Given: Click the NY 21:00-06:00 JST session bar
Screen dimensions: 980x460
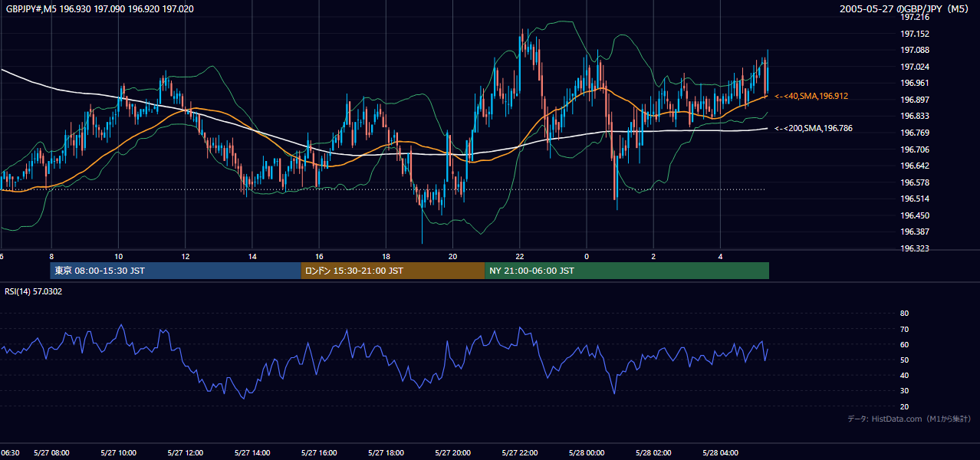Looking at the screenshot, I should (626, 271).
